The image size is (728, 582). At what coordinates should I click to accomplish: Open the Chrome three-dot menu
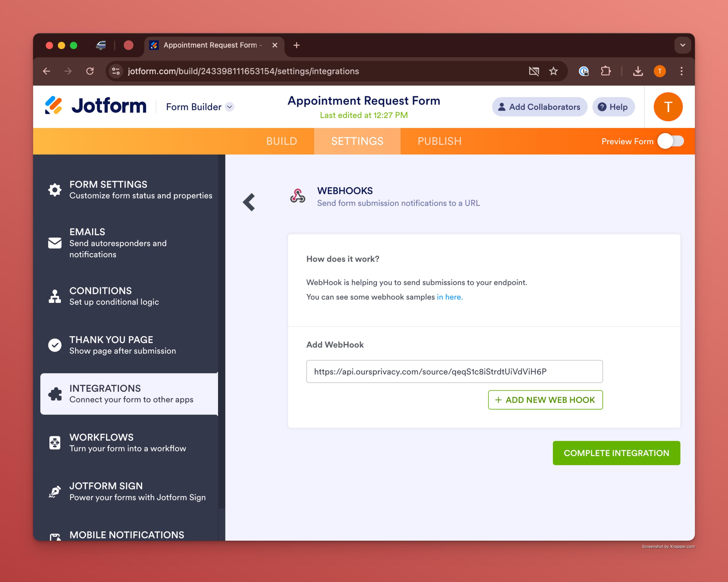coord(681,71)
